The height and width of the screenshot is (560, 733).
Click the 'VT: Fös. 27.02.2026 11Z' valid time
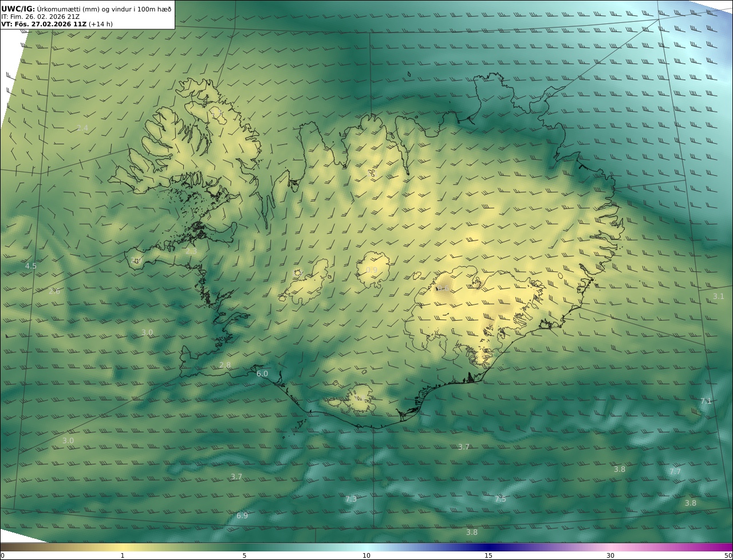44,24
